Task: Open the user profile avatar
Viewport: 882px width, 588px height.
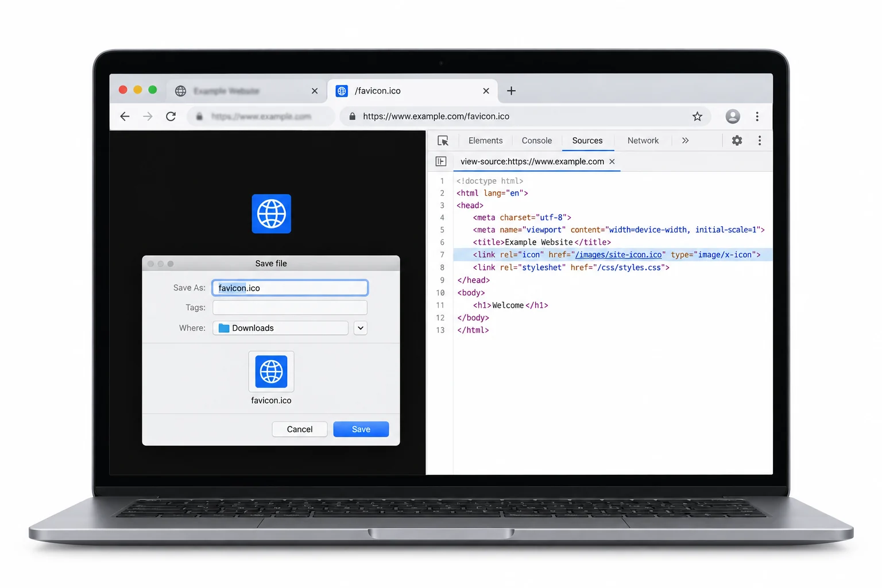Action: [733, 117]
